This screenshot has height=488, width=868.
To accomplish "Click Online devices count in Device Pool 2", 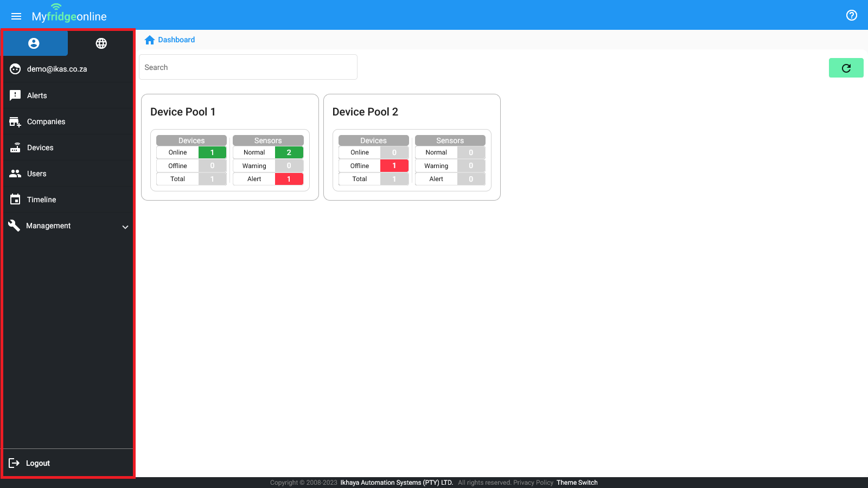I will (394, 152).
